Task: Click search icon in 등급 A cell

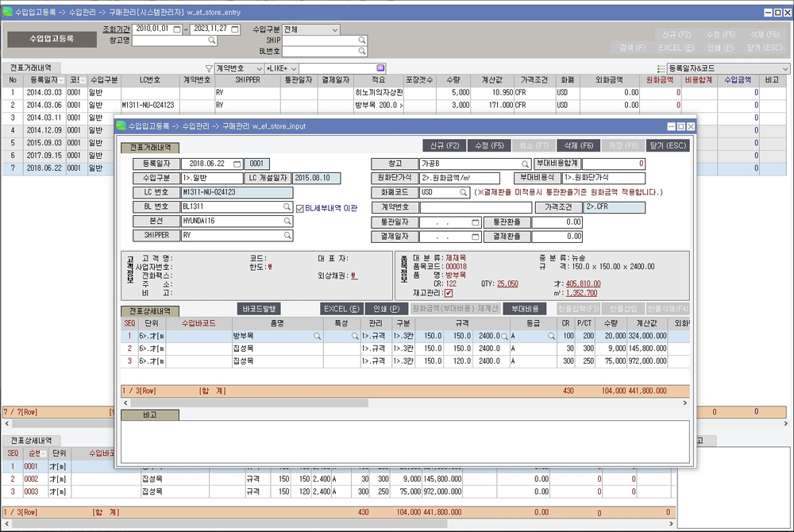Action: 551,336
